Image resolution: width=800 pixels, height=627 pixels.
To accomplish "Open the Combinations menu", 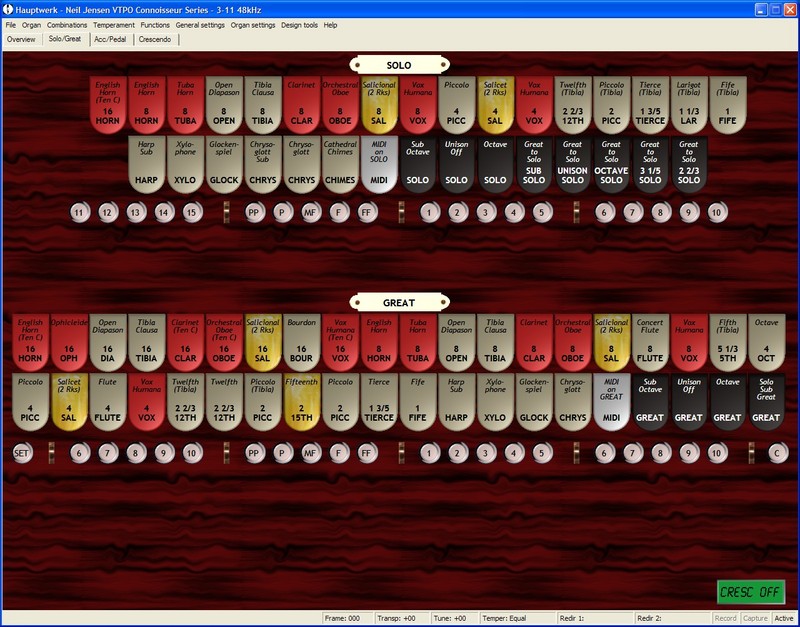I will click(67, 24).
